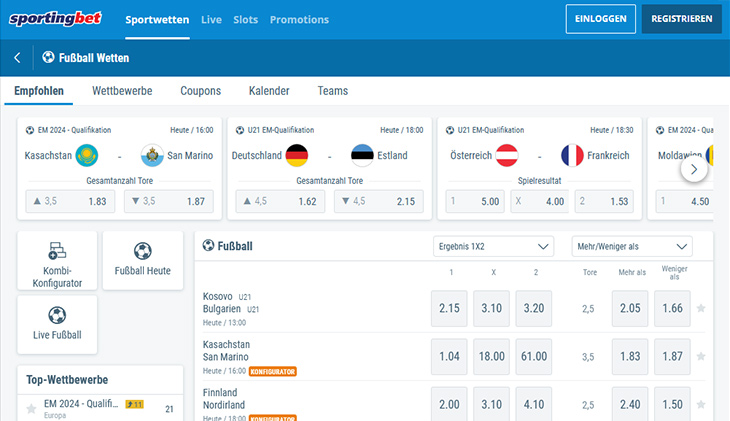Click the sportingbet logo
Screen dimensions: 730x421
(55, 19)
